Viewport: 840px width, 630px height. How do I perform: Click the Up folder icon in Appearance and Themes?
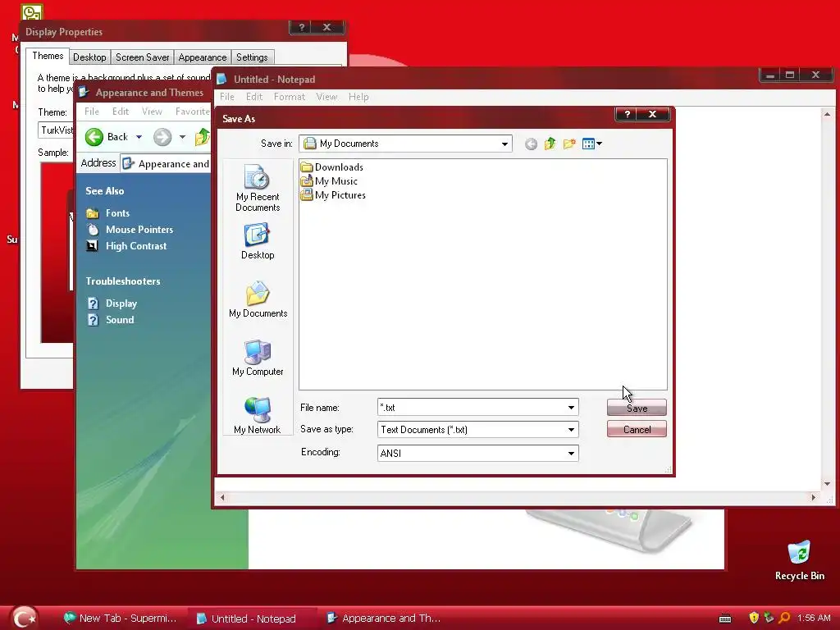point(203,137)
